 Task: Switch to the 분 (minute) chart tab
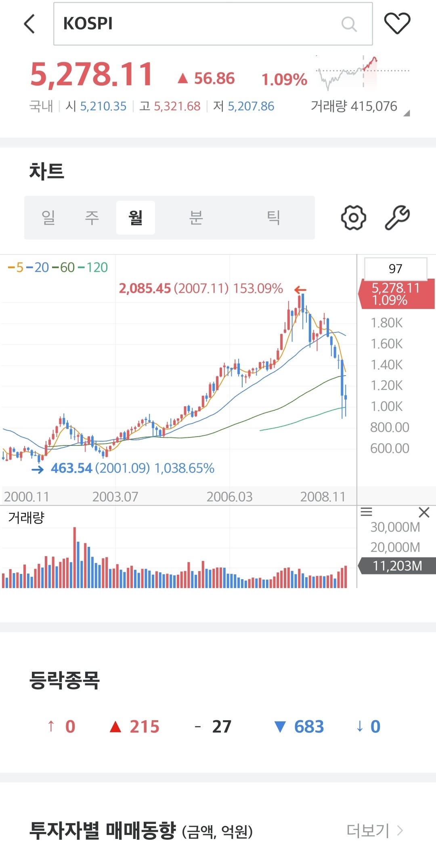[196, 218]
